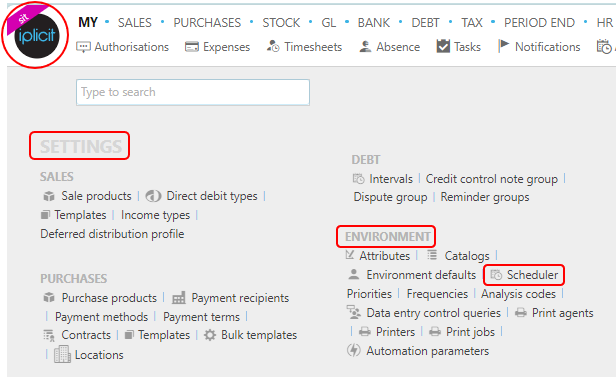The width and height of the screenshot is (616, 377).
Task: Open Catalogs link
Action: pyautogui.click(x=467, y=256)
